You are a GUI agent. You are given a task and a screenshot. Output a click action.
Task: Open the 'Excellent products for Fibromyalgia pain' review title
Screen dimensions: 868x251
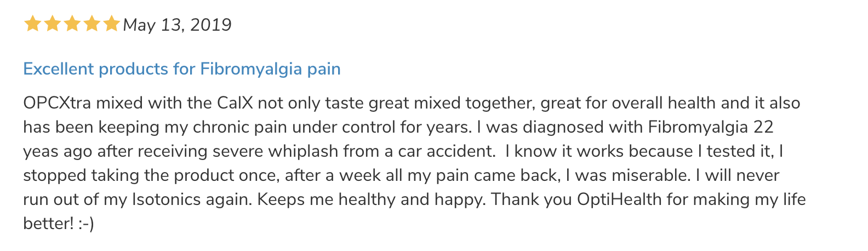[182, 69]
